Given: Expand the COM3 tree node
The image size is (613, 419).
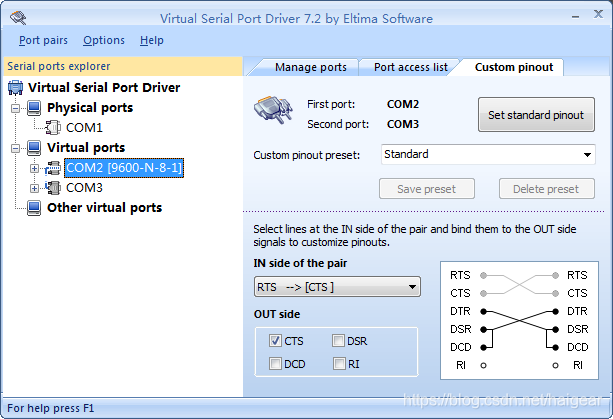Looking at the screenshot, I should click(x=34, y=188).
